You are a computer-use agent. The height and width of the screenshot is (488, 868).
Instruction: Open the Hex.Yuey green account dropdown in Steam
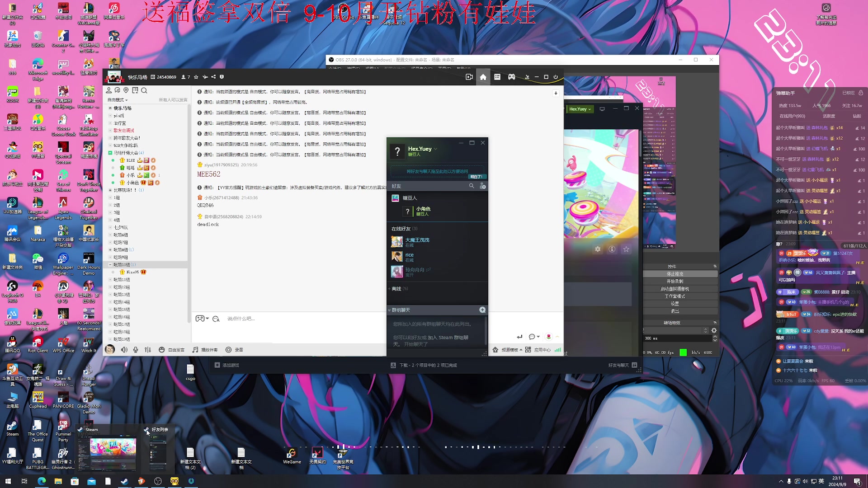(580, 109)
